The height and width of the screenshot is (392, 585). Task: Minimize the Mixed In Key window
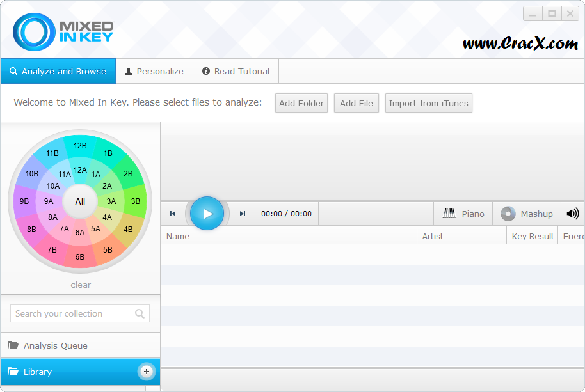pyautogui.click(x=533, y=14)
